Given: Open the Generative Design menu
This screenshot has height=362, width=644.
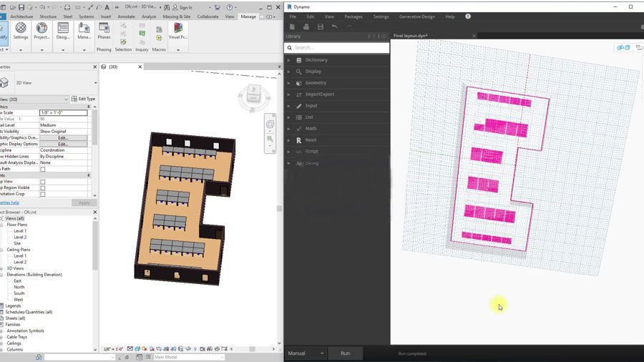Looking at the screenshot, I should (x=416, y=16).
